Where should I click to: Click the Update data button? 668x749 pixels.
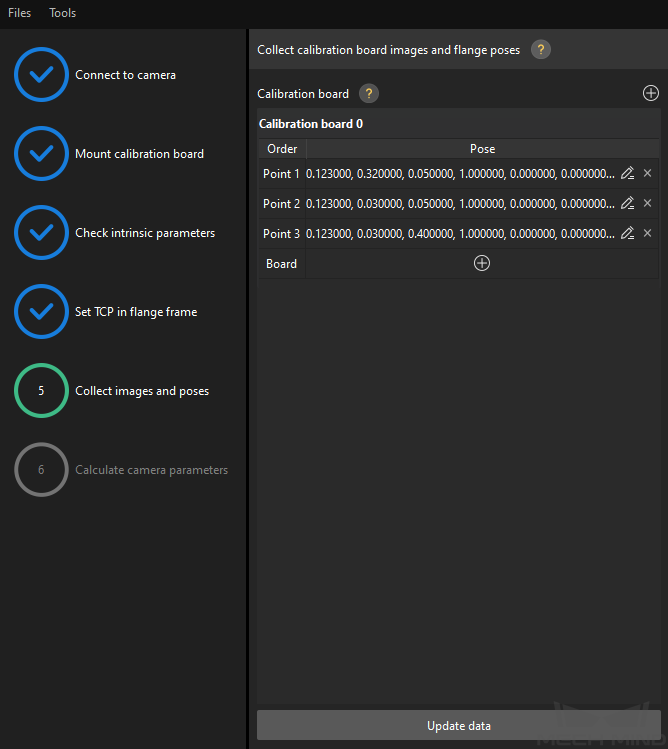click(x=459, y=725)
